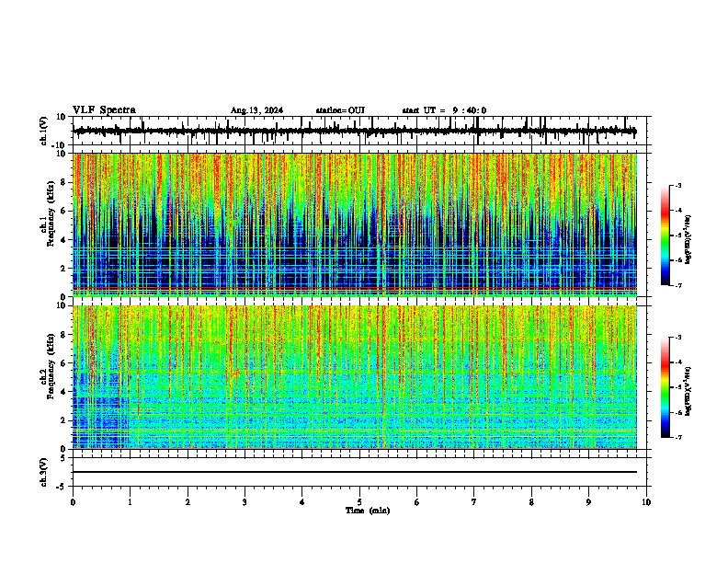Click the ch.1 waveform trace panel

click(x=359, y=131)
